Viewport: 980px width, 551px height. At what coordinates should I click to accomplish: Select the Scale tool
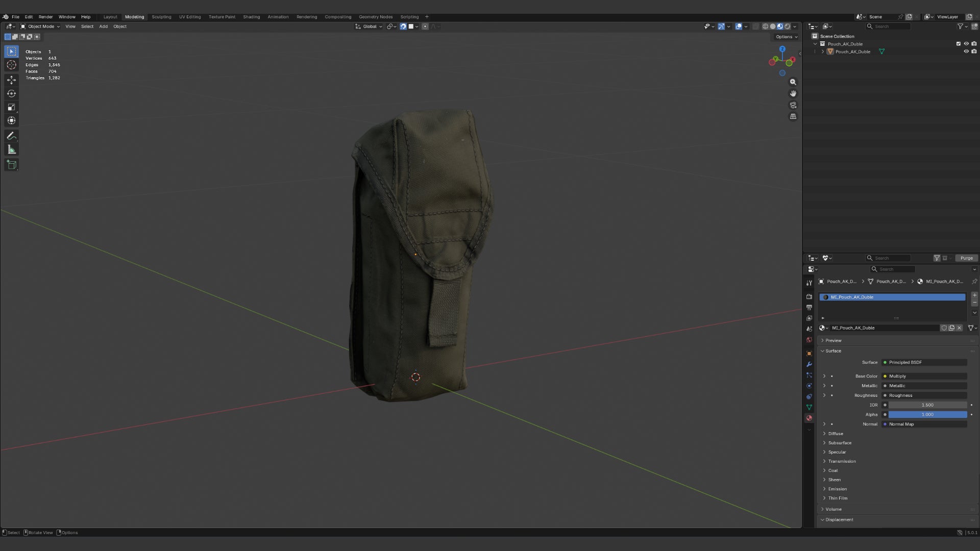tap(11, 107)
